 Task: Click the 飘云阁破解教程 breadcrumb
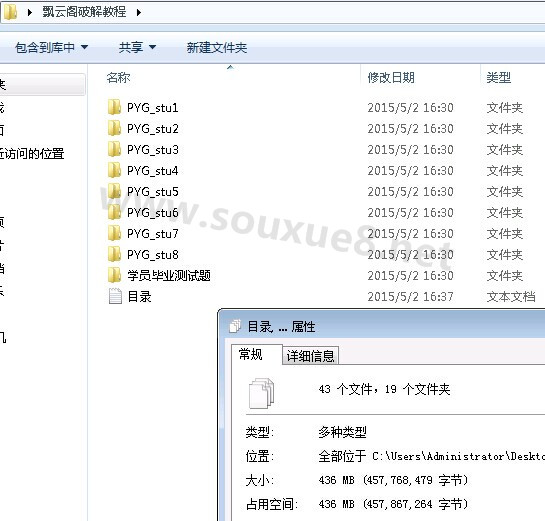(x=84, y=12)
